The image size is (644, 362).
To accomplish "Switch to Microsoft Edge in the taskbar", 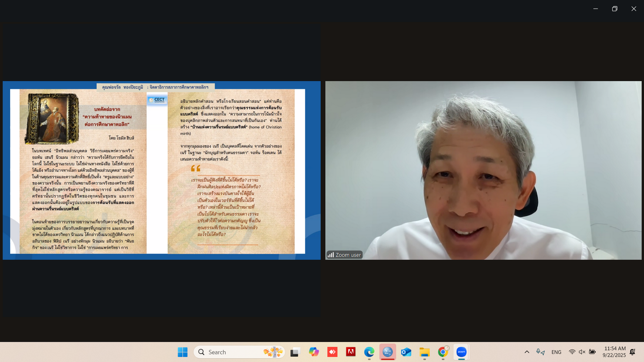I will tap(369, 352).
